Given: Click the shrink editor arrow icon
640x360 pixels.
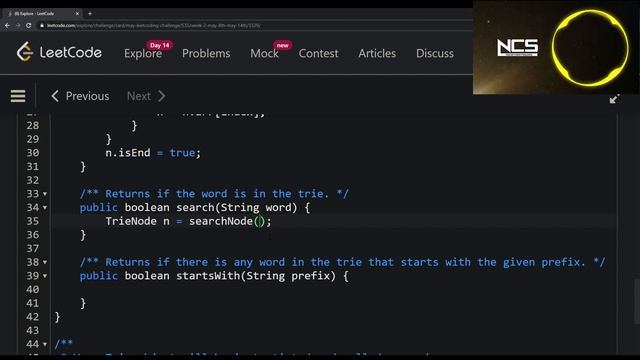Looking at the screenshot, I should coord(614,99).
